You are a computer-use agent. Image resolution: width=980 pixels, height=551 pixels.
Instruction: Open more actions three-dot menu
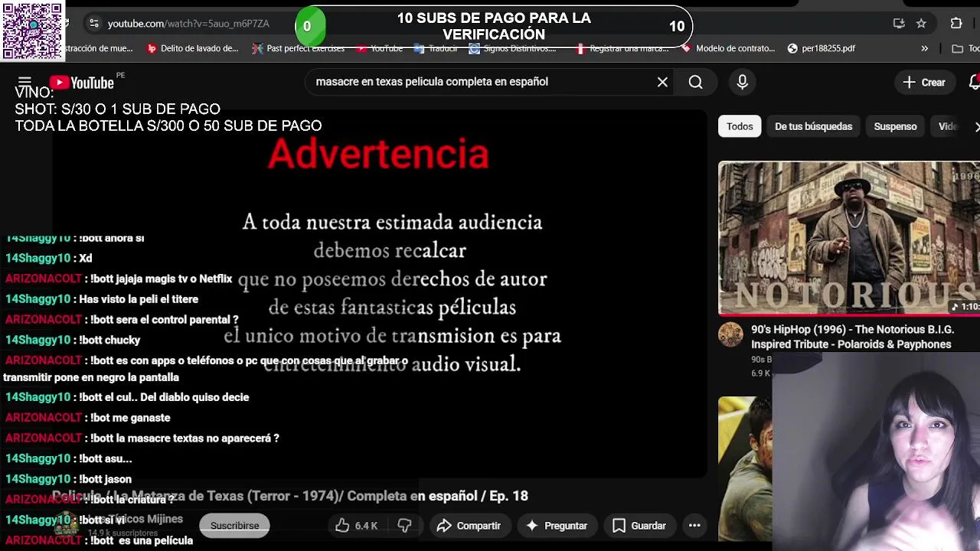[x=694, y=526]
